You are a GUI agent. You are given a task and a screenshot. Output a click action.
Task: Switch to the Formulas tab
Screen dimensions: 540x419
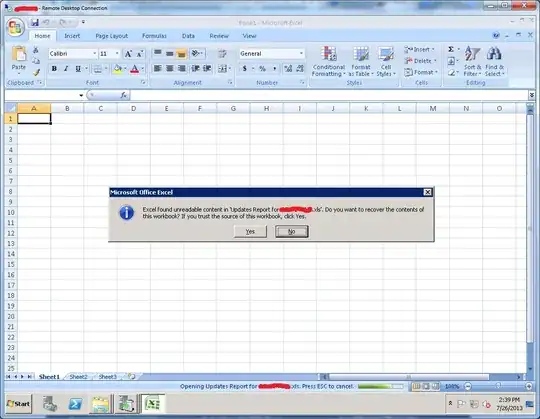(154, 36)
